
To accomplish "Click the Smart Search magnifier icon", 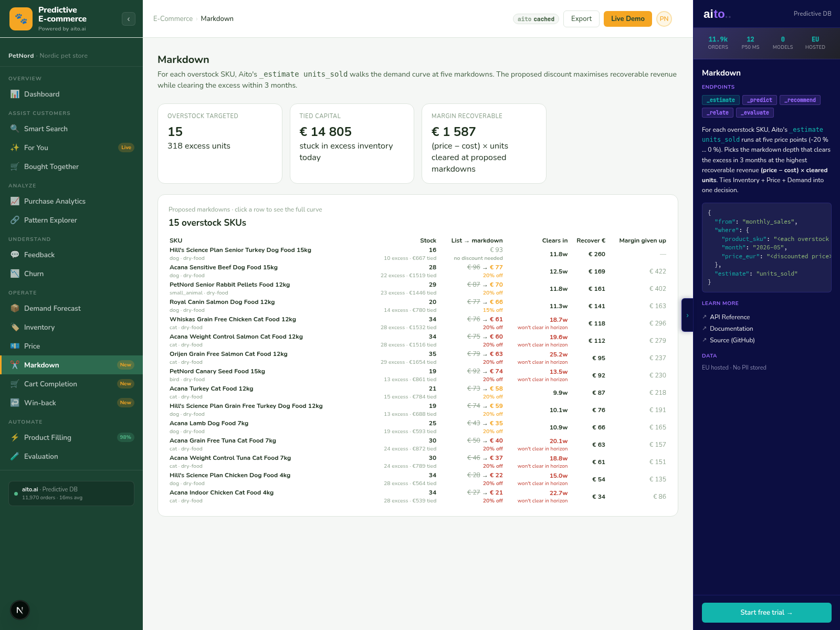I will coord(15,129).
